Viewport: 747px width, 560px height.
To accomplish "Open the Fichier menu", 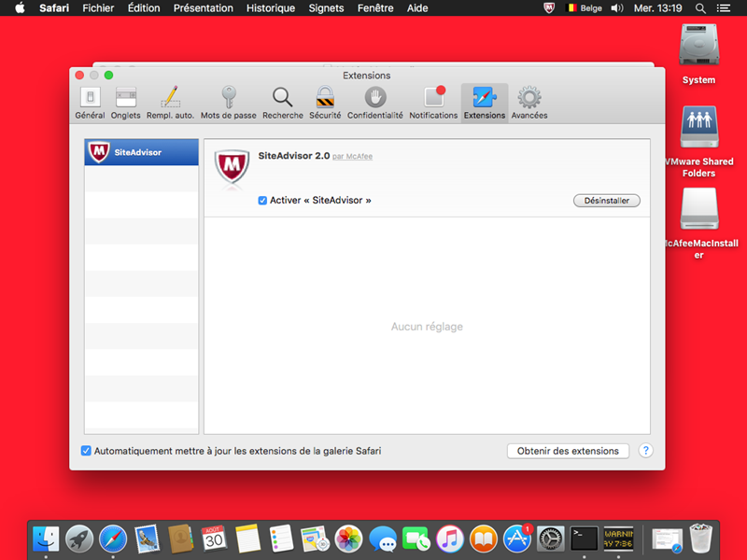I will pyautogui.click(x=98, y=8).
